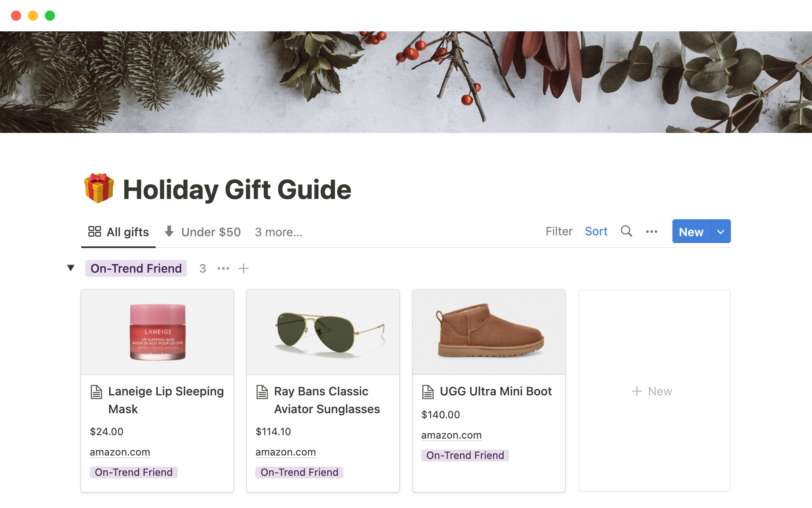This screenshot has width=812, height=508.
Task: Click the search icon
Action: pyautogui.click(x=626, y=231)
